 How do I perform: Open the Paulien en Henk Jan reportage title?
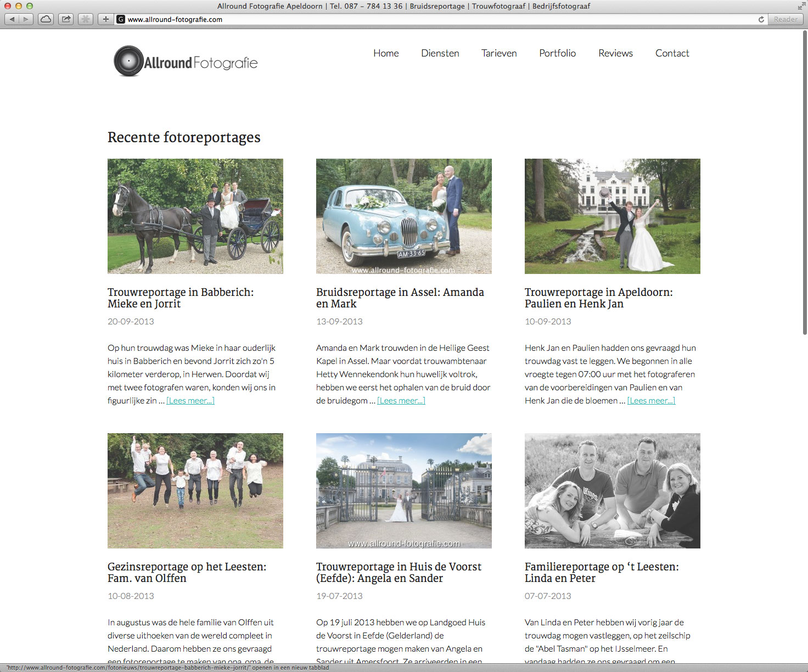pos(598,298)
